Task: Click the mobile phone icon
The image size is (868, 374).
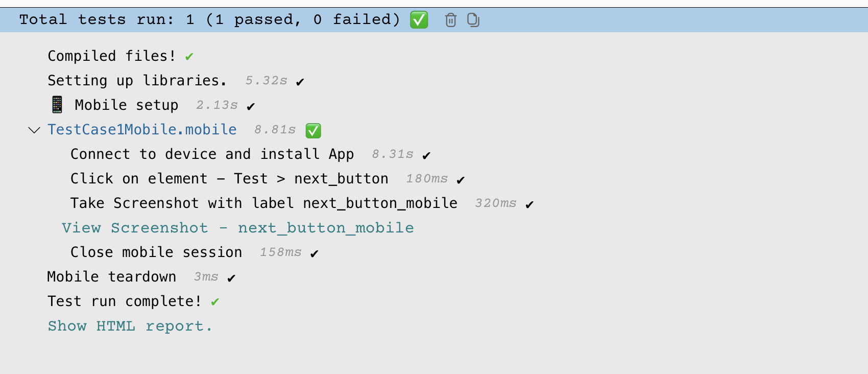Action: (x=57, y=105)
